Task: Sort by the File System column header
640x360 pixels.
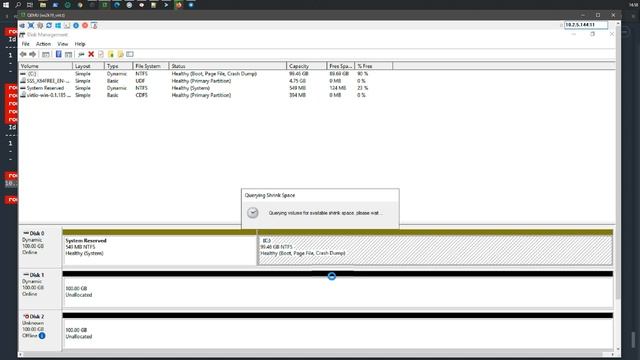Action: [x=151, y=66]
